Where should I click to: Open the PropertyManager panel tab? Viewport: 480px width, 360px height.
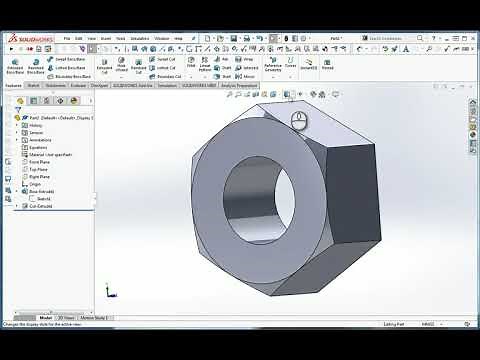pyautogui.click(x=34, y=101)
